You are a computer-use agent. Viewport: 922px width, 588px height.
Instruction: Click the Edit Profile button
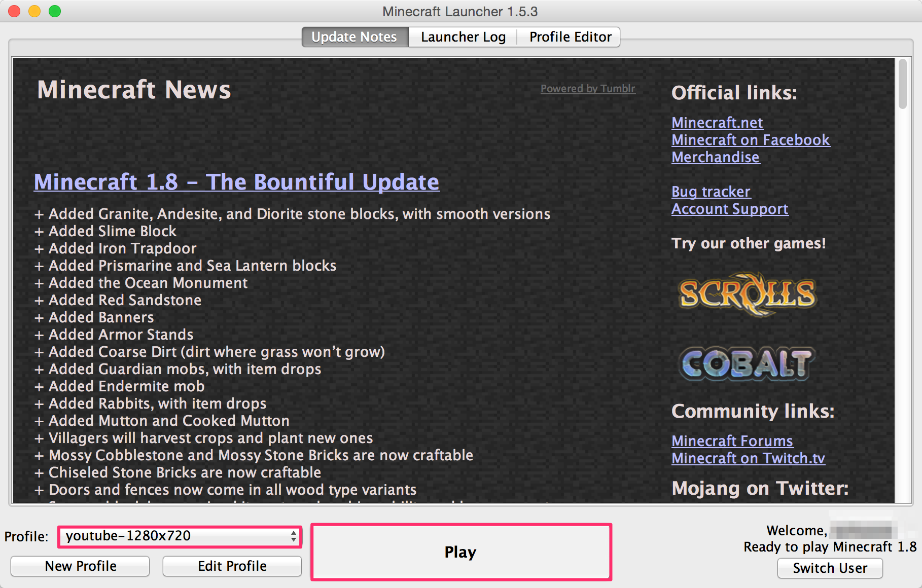(x=232, y=566)
